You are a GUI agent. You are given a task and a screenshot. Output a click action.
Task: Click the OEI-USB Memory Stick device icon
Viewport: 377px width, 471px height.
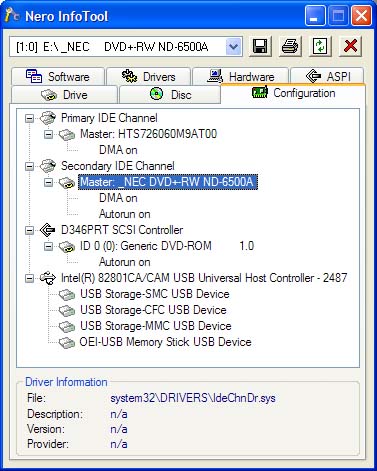[67, 342]
